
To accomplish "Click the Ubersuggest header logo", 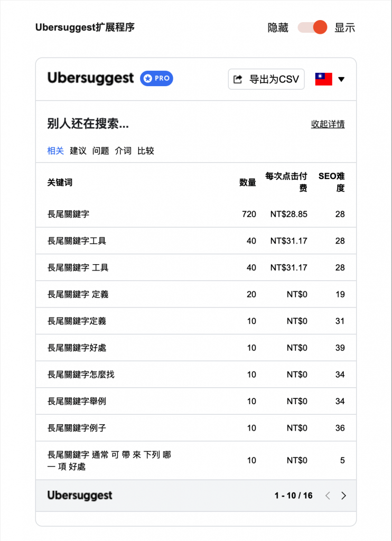I will (90, 78).
